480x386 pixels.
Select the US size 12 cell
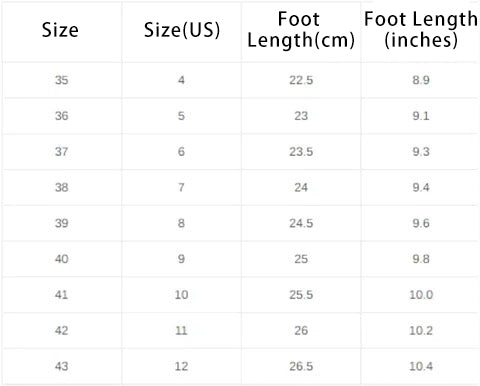[181, 366]
